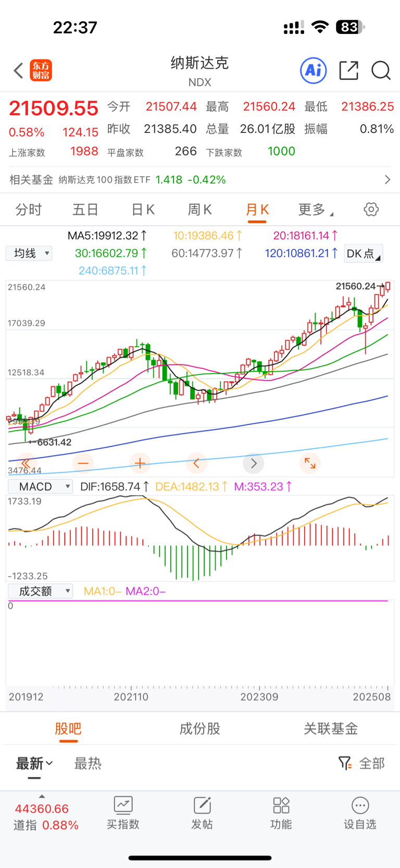Jump to chart start double-arrow icon

point(26,463)
